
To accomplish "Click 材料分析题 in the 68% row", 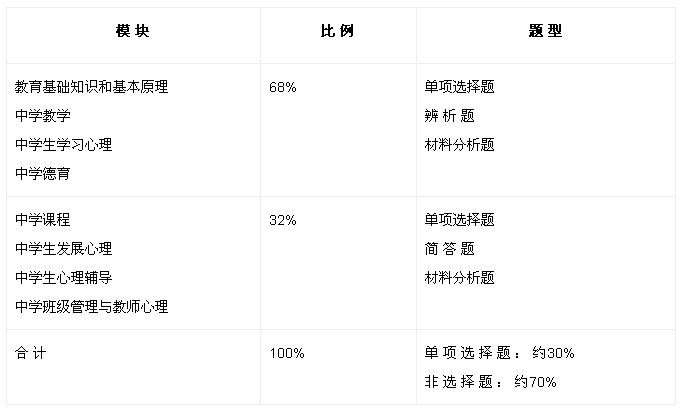I will (x=459, y=145).
